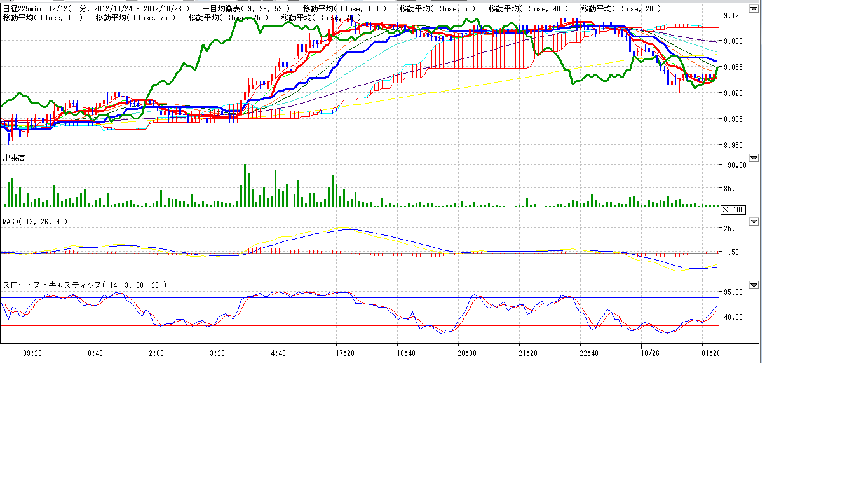Select the 10/26 date marker on time axis
Image resolution: width=868 pixels, height=488 pixels.
(x=650, y=353)
